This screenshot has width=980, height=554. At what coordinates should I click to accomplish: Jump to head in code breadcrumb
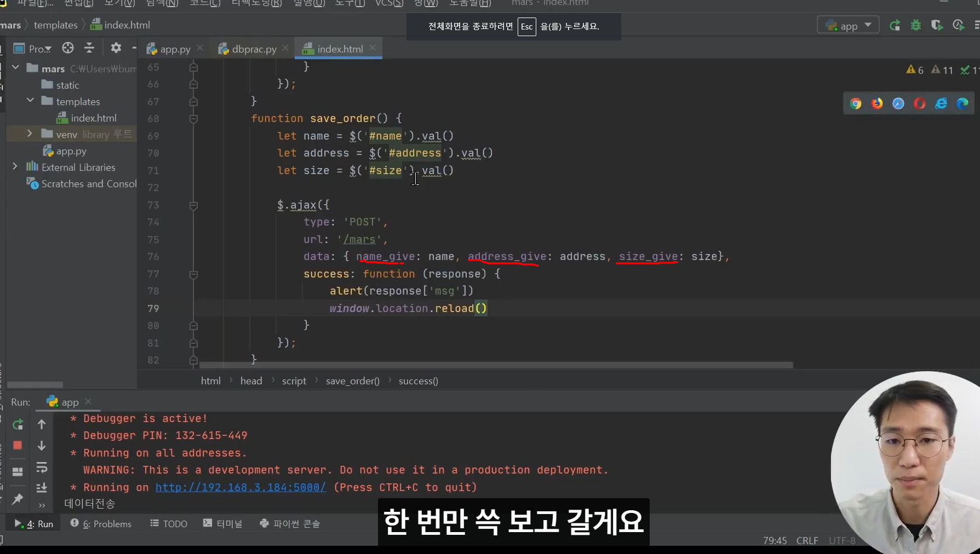pyautogui.click(x=251, y=381)
